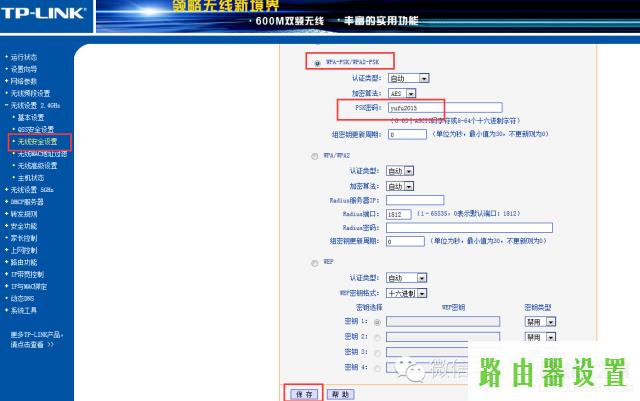Expand 网络参数 menu
640x401 pixels.
[x=24, y=81]
